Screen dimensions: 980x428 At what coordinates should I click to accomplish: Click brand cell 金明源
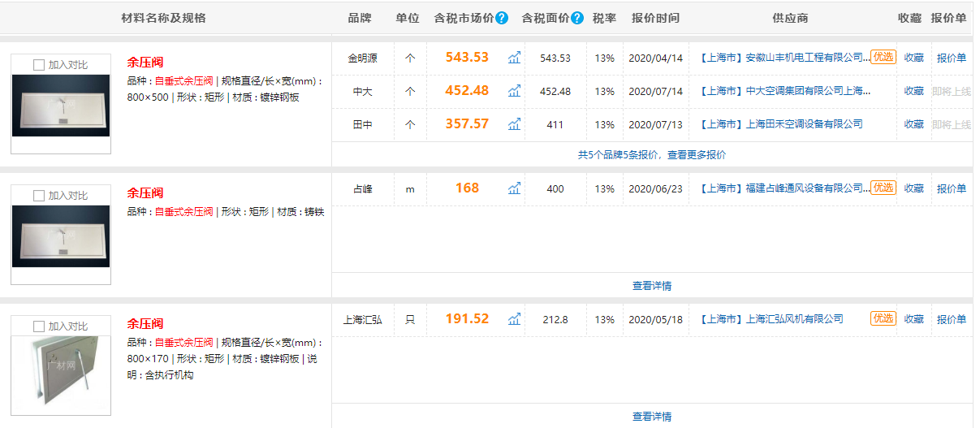[363, 58]
